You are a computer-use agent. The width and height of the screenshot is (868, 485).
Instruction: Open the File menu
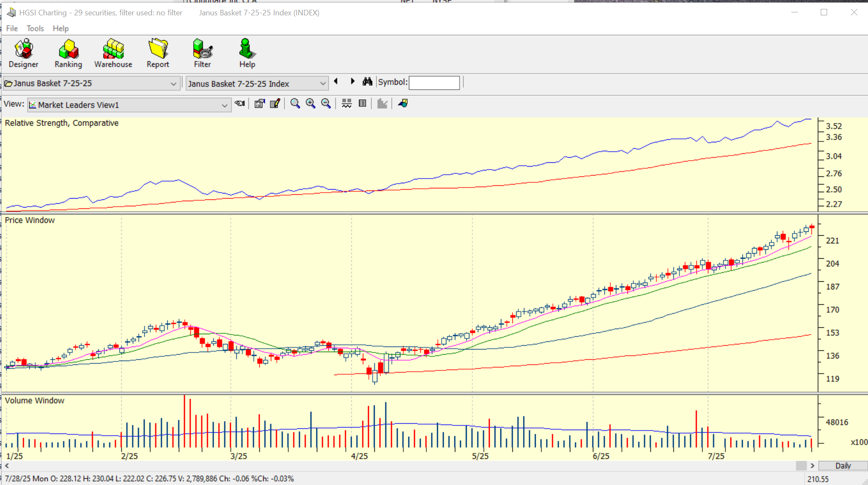click(x=12, y=29)
